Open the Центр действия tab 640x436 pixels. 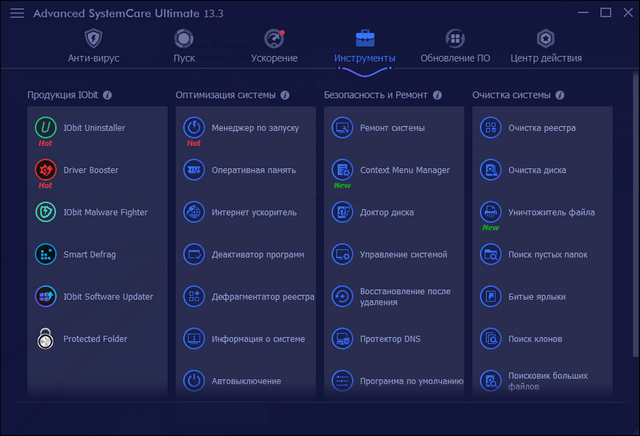545,46
